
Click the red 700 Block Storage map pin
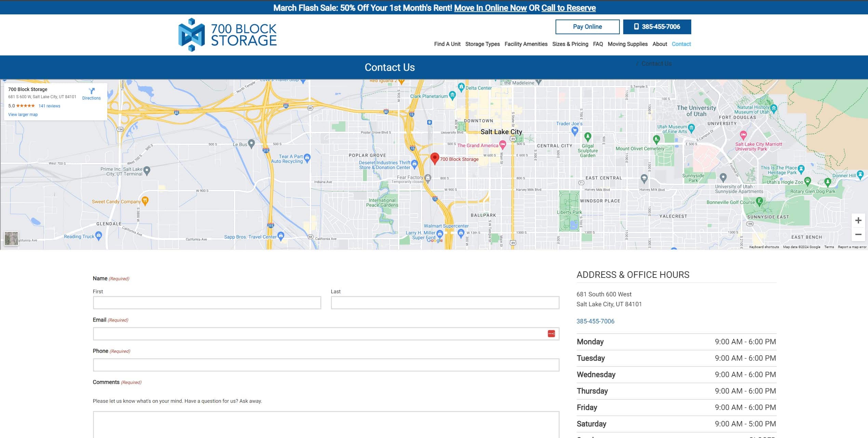click(435, 159)
